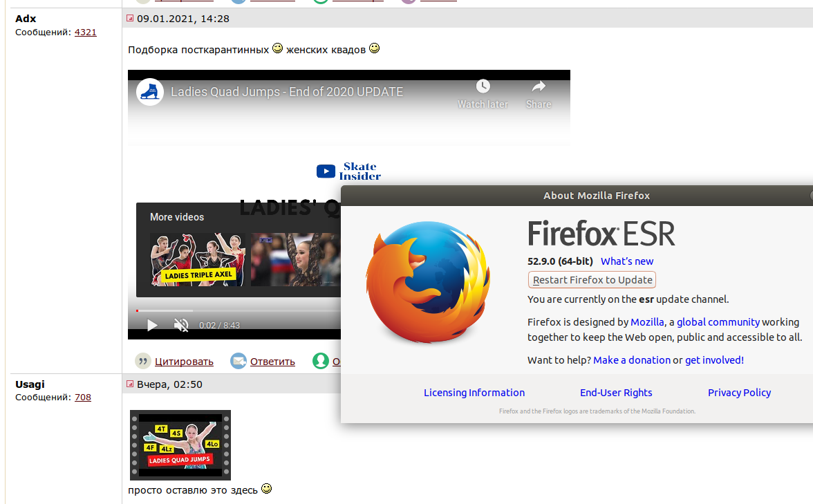Open the global community link
813x504 pixels.
pyautogui.click(x=718, y=322)
